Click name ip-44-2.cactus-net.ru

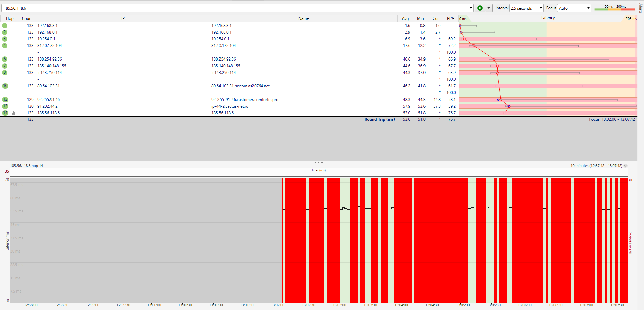pyautogui.click(x=230, y=106)
